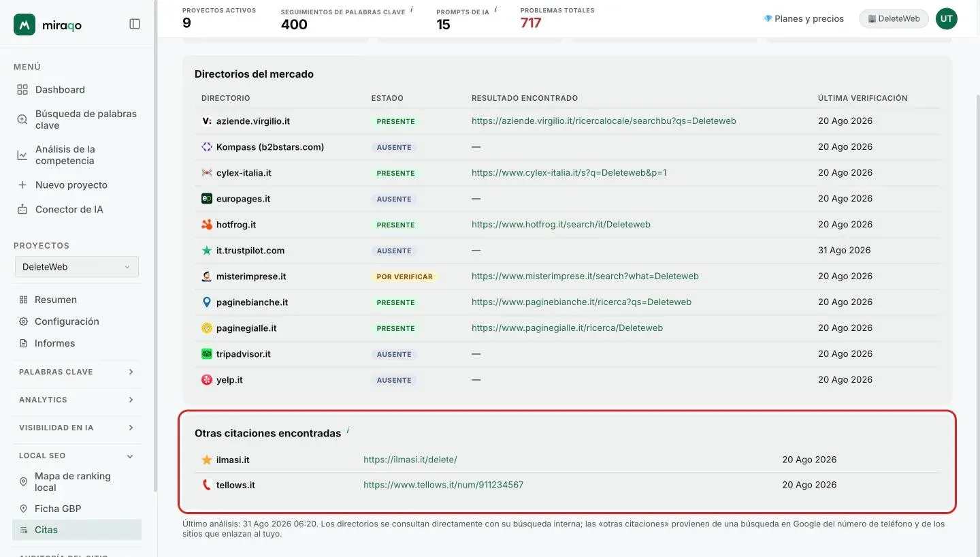Click info icon next to Otras citaciones encontradas
The width and height of the screenshot is (980, 557).
tap(348, 430)
